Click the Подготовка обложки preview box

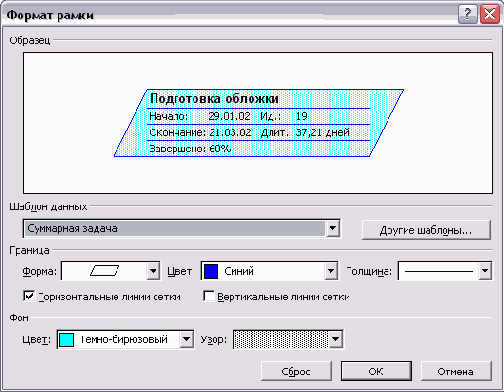click(259, 123)
